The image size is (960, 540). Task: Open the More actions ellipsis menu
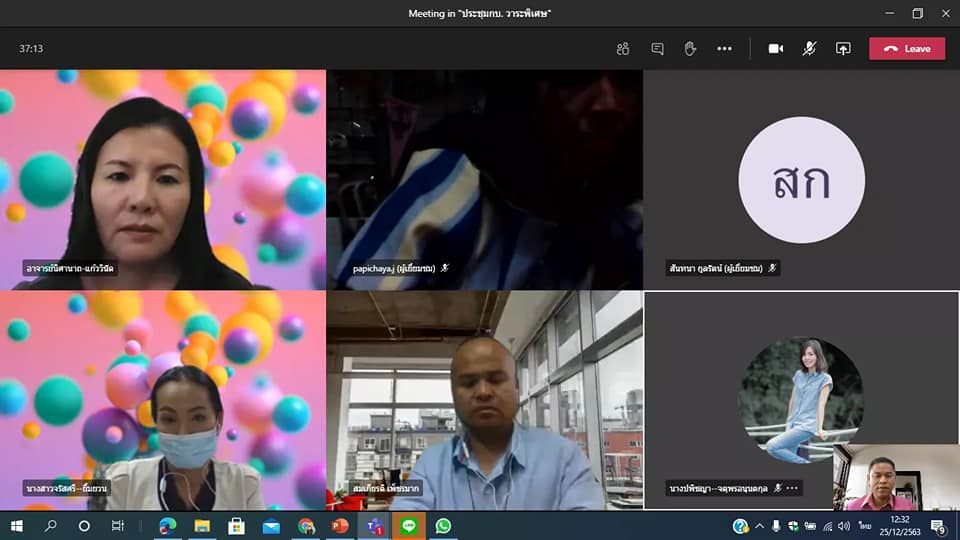[x=724, y=48]
